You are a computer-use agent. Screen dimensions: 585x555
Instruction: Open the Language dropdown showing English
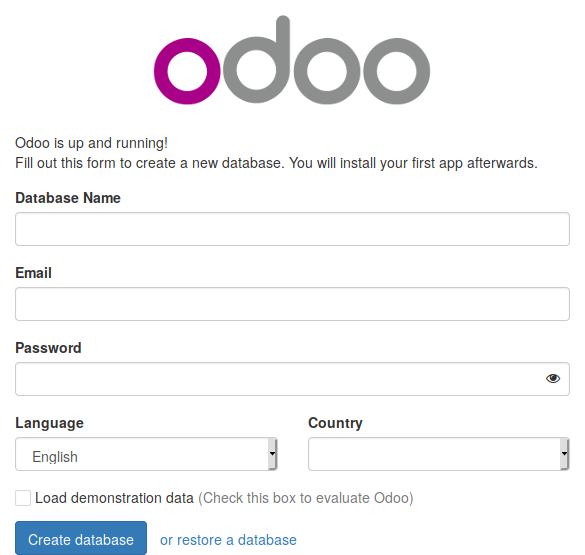click(x=146, y=454)
